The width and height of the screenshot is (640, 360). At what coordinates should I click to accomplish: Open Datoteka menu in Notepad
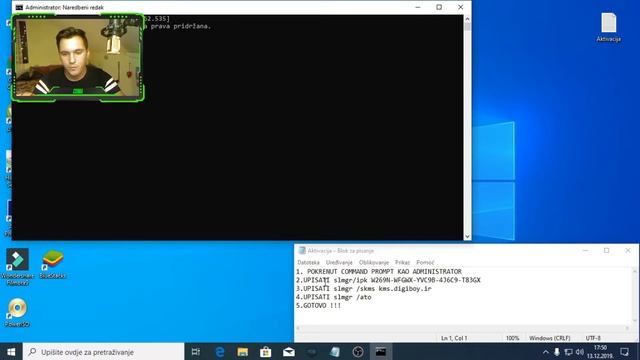coord(309,262)
